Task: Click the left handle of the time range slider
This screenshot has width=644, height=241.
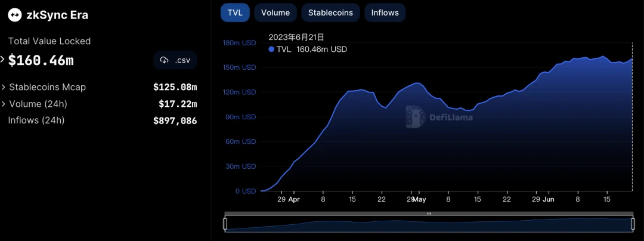Action: tap(225, 224)
